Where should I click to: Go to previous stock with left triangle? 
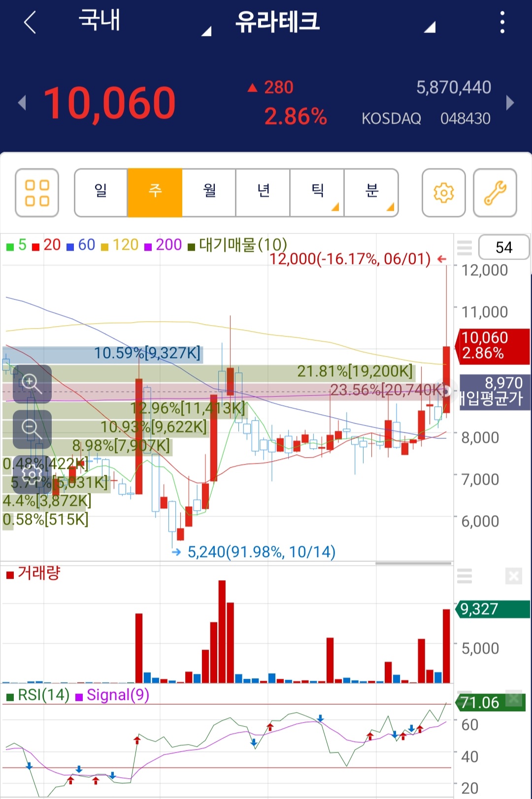tap(22, 103)
